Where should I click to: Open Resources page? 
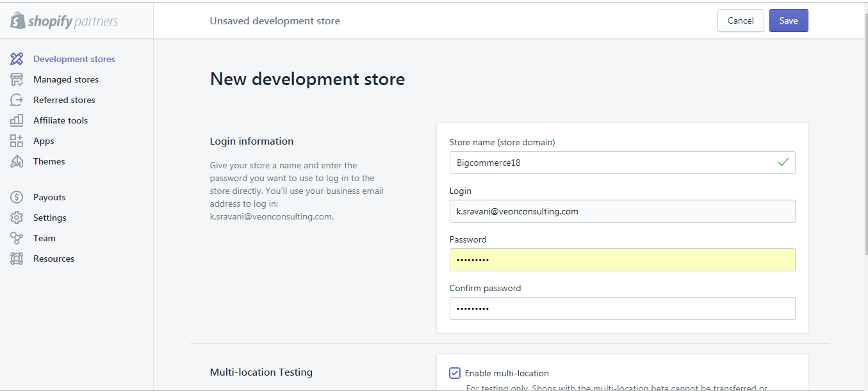54,259
